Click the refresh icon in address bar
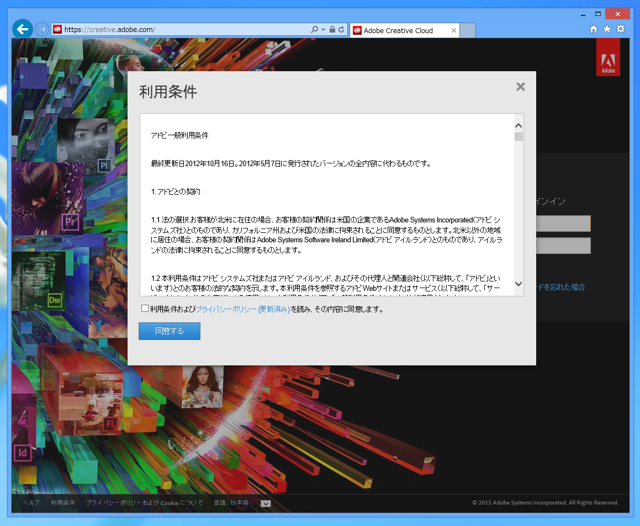This screenshot has width=640, height=526. tap(342, 29)
